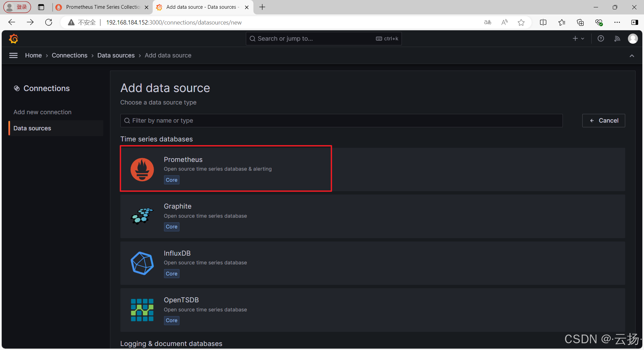644x350 pixels.
Task: Go to Data sources breadcrumb
Action: click(116, 55)
